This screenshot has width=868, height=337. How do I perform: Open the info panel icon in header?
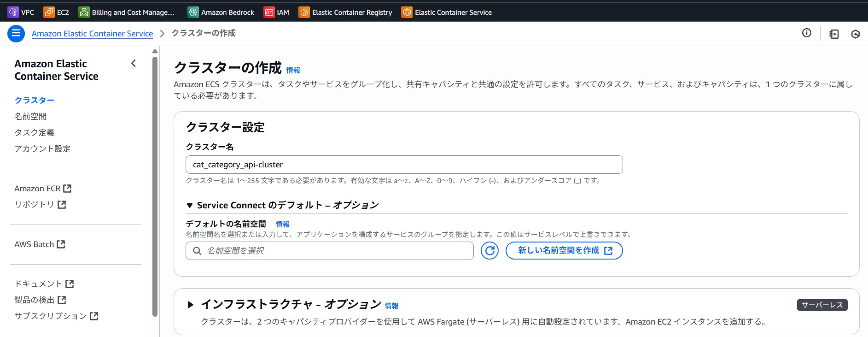pos(807,33)
